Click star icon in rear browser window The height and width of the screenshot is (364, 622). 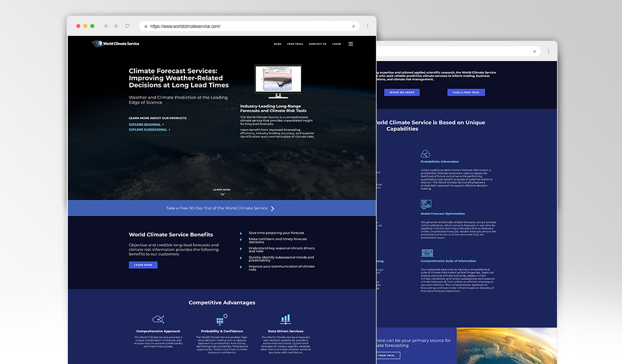(x=535, y=52)
